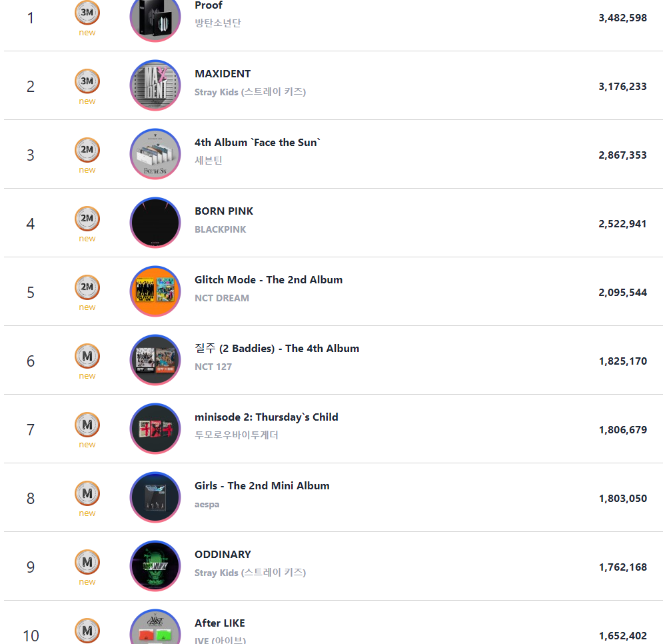Click the After LIKE album title
Screen dimensions: 663x644
[x=220, y=623]
